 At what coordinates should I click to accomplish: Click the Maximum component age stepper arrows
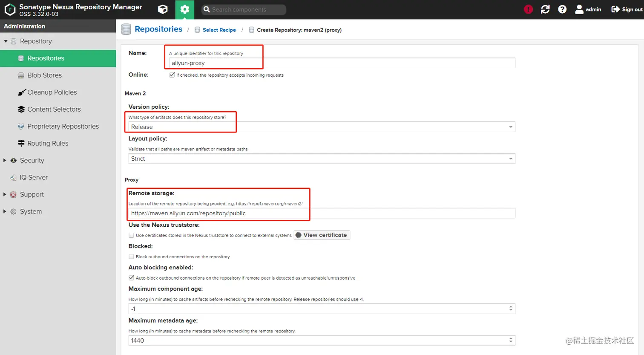point(511,309)
